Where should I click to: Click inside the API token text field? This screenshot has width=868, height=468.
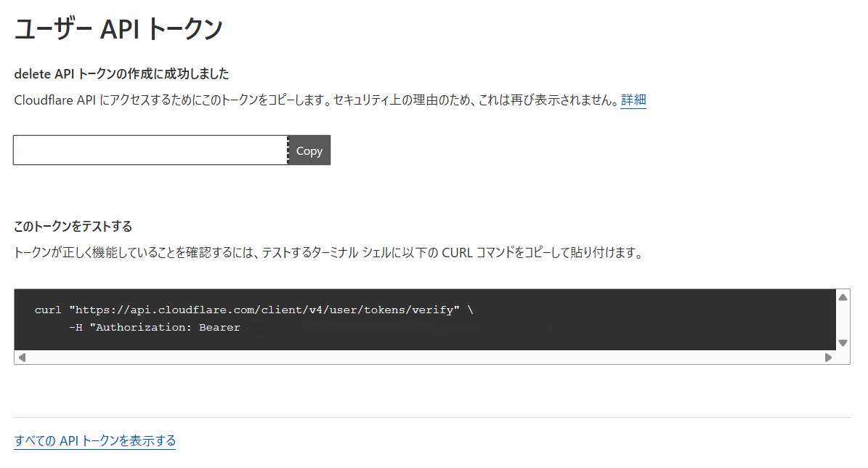[x=150, y=150]
